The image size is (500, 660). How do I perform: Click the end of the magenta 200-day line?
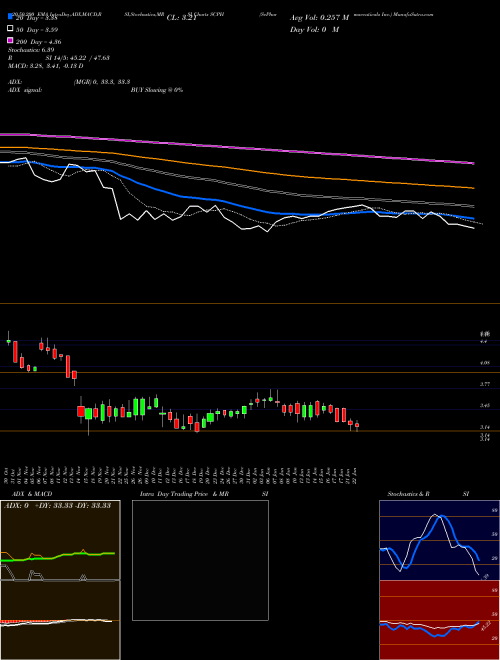pyautogui.click(x=474, y=163)
